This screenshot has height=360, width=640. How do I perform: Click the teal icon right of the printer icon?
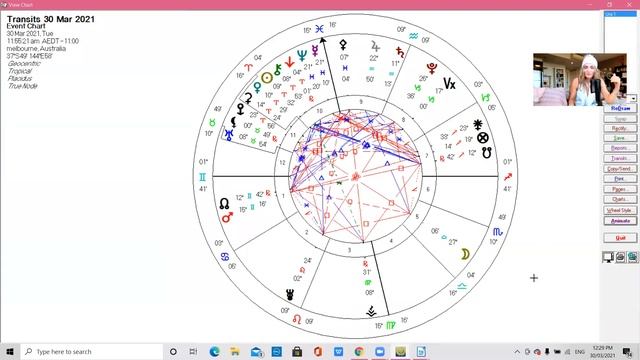[x=632, y=257]
